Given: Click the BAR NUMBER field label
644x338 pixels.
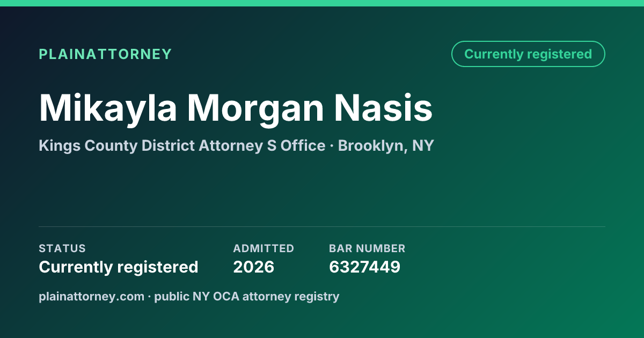Looking at the screenshot, I should (x=367, y=248).
